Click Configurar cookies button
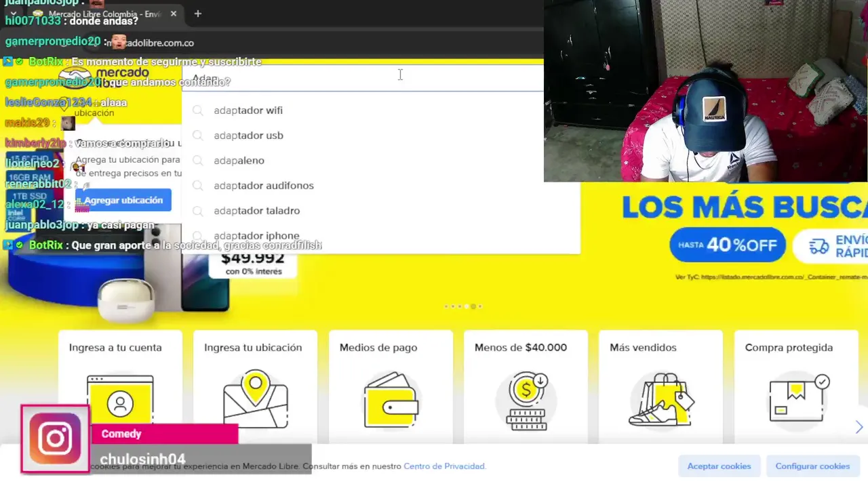The width and height of the screenshot is (868, 488). [812, 466]
